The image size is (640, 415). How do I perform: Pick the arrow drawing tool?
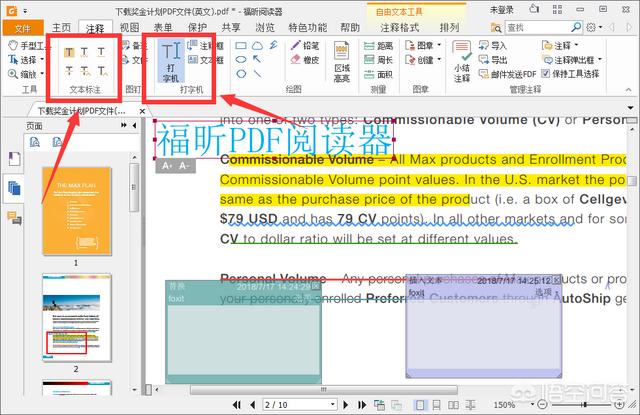257,60
